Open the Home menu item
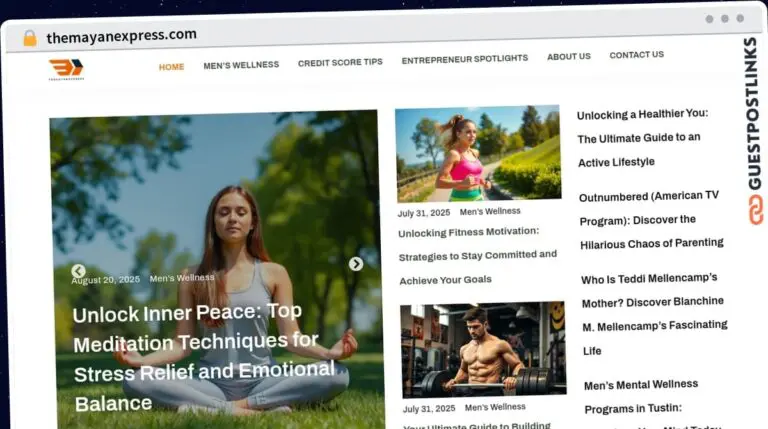The width and height of the screenshot is (768, 429). 171,67
